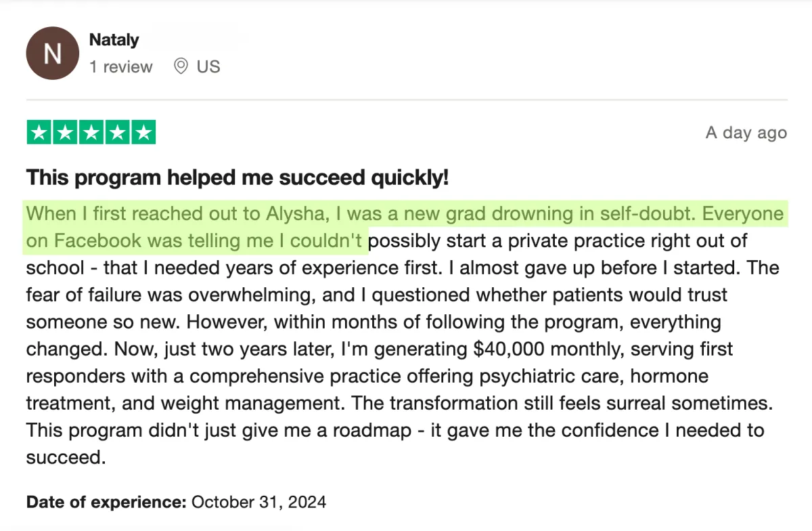
Task: Click the final word 'succeed.' in review
Action: [66, 458]
